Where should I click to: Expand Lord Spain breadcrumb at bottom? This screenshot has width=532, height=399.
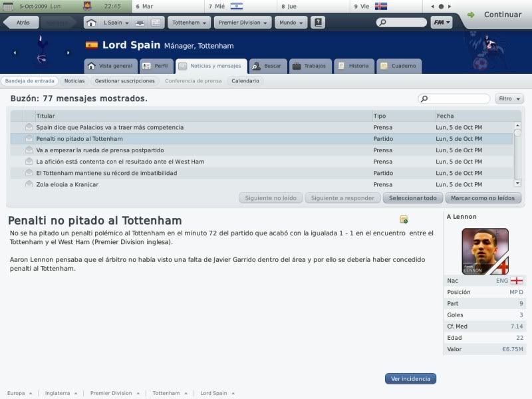217,393
